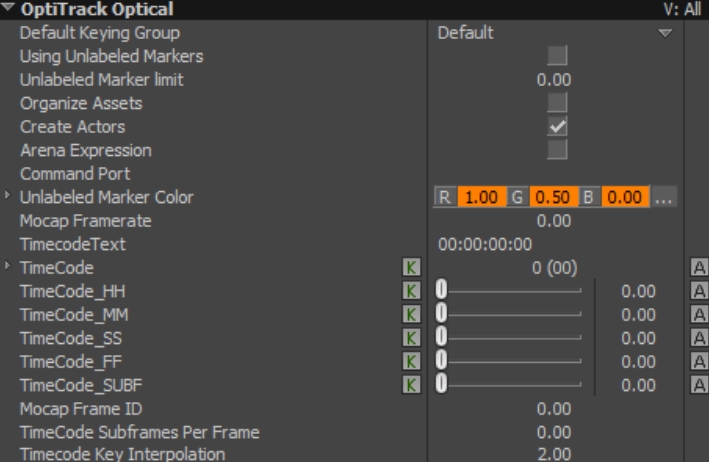Image resolution: width=709 pixels, height=462 pixels.
Task: Toggle animation A button for TimeCode_SUBF
Action: coord(699,384)
